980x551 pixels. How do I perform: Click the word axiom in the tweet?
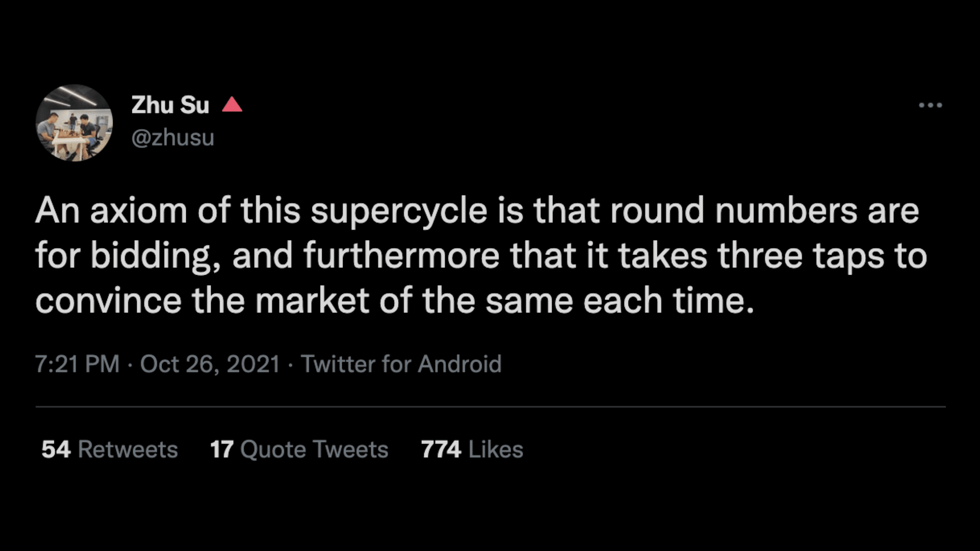[138, 211]
